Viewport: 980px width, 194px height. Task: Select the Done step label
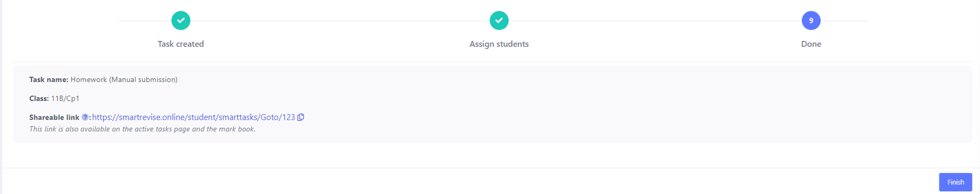point(811,44)
